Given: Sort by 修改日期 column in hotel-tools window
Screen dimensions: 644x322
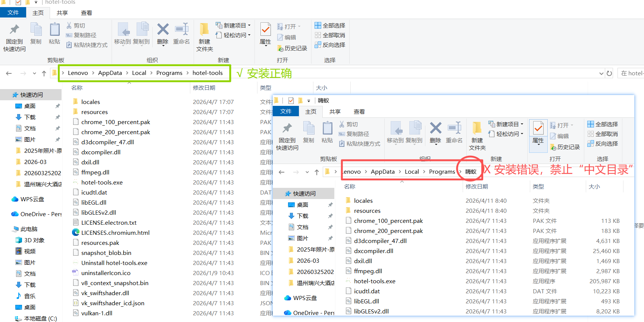Looking at the screenshot, I should [x=224, y=88].
